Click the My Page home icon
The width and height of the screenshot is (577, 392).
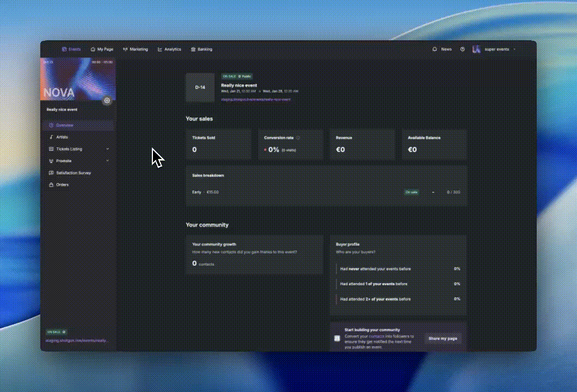(93, 50)
